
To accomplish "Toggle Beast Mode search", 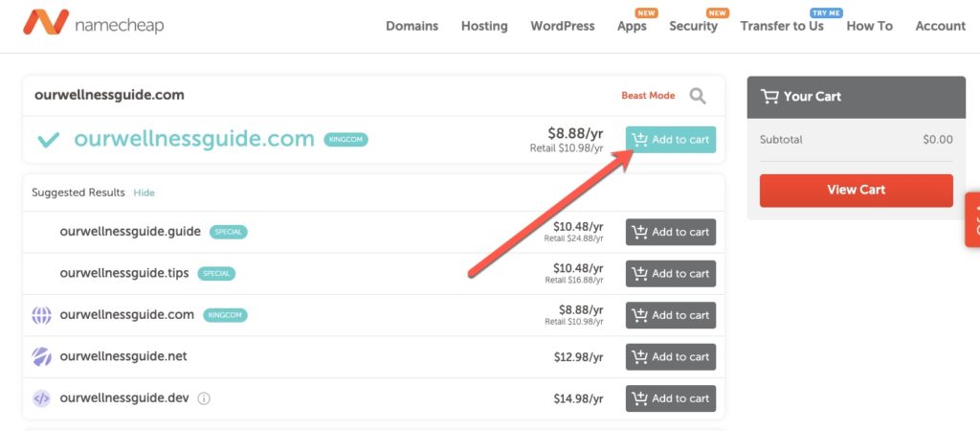I will pos(648,96).
